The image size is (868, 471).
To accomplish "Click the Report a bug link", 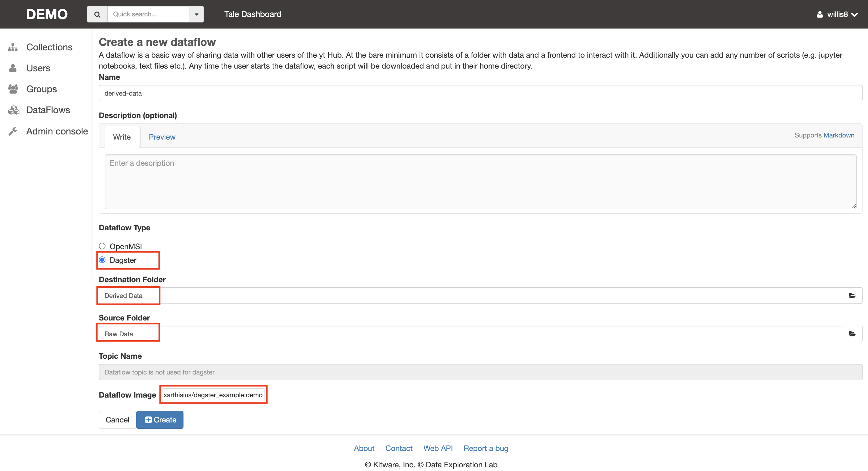I will coord(486,449).
